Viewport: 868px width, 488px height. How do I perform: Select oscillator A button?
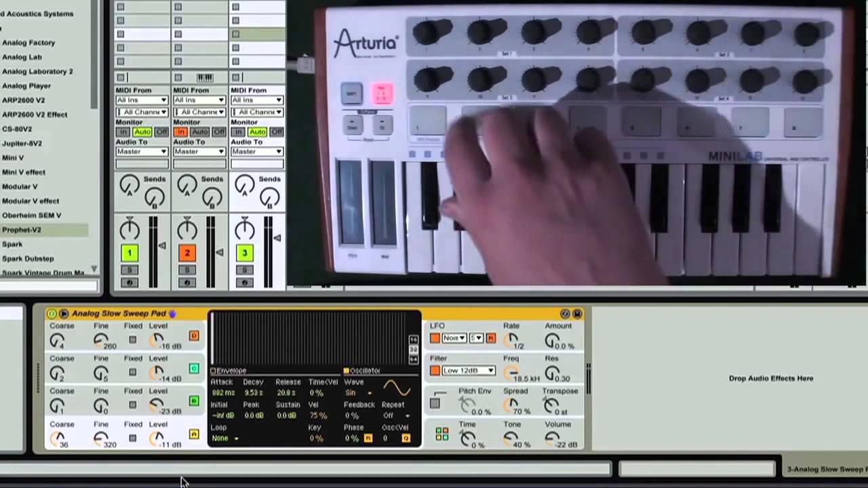point(194,434)
